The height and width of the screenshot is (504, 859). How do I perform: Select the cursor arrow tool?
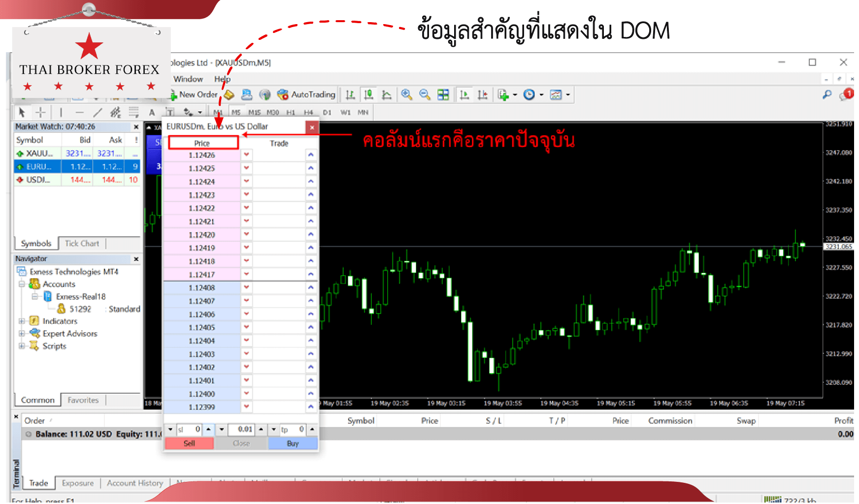pos(22,112)
